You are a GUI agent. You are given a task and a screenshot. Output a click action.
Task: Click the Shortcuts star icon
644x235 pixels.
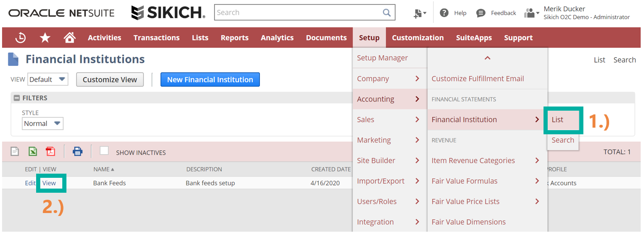45,38
